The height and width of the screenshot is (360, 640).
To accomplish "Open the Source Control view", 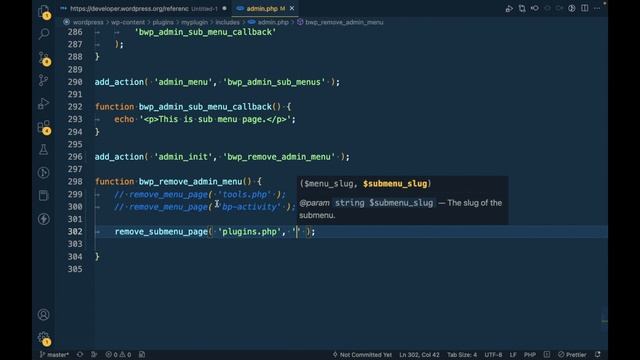I will [x=44, y=58].
